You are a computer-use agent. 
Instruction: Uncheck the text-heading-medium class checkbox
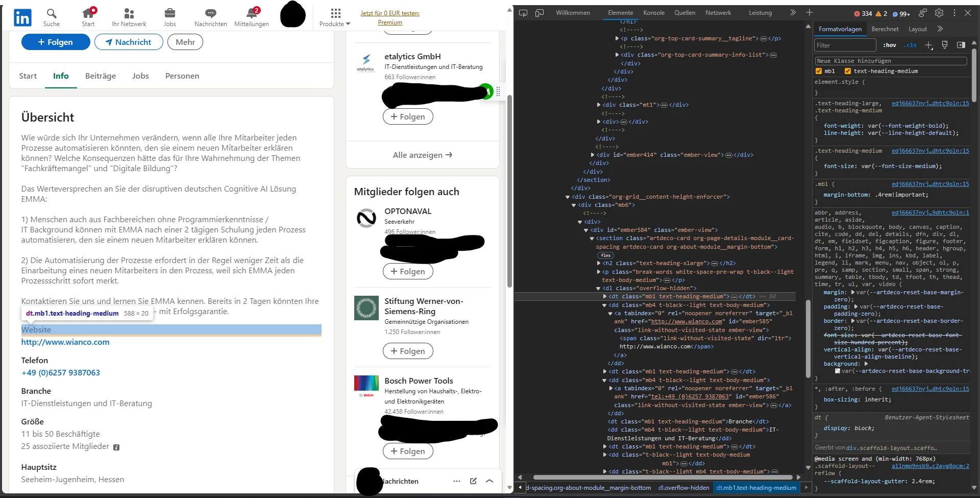click(x=848, y=71)
